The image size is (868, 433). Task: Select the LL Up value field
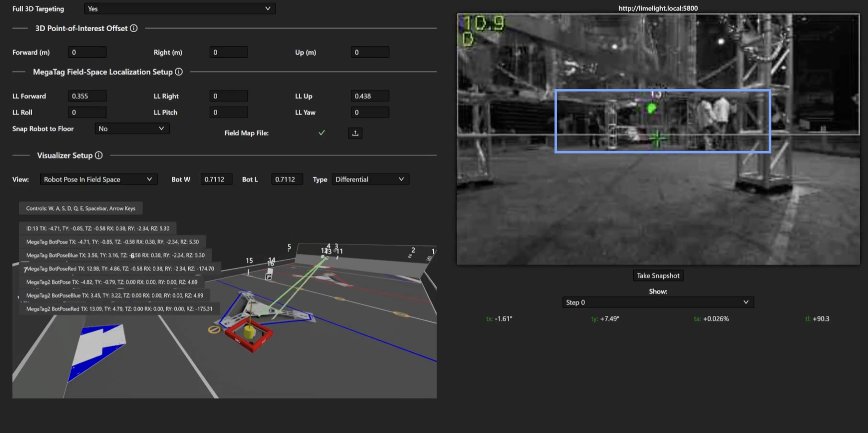pyautogui.click(x=369, y=96)
